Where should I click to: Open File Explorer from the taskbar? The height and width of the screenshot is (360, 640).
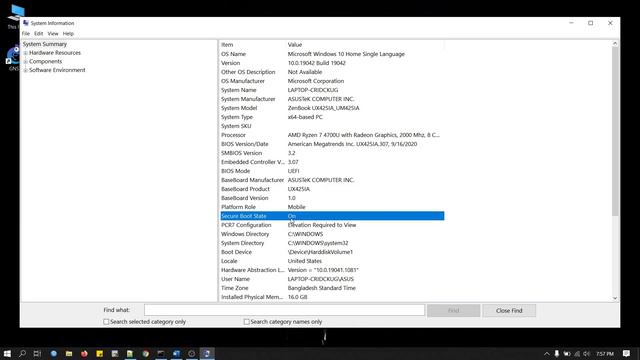(x=69, y=353)
